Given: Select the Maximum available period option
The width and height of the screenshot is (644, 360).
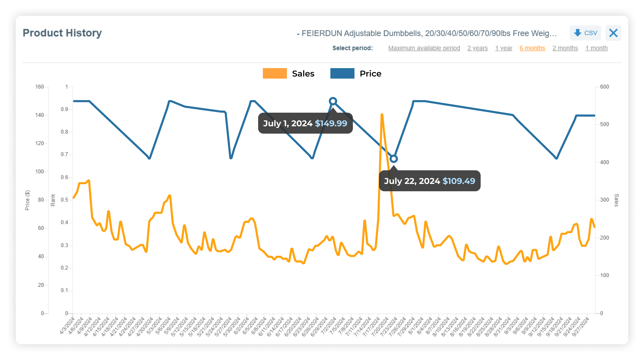Looking at the screenshot, I should pyautogui.click(x=424, y=48).
